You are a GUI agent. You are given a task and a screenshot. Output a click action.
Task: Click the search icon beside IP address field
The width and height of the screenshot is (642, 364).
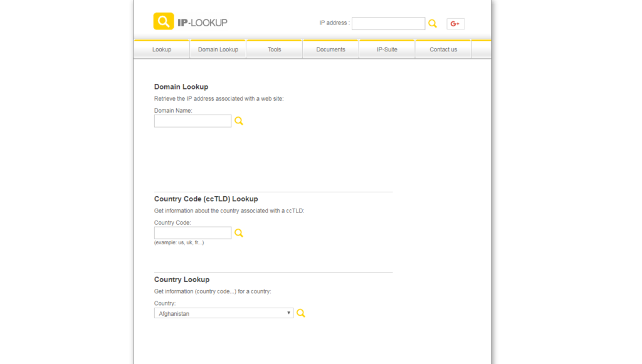click(433, 23)
